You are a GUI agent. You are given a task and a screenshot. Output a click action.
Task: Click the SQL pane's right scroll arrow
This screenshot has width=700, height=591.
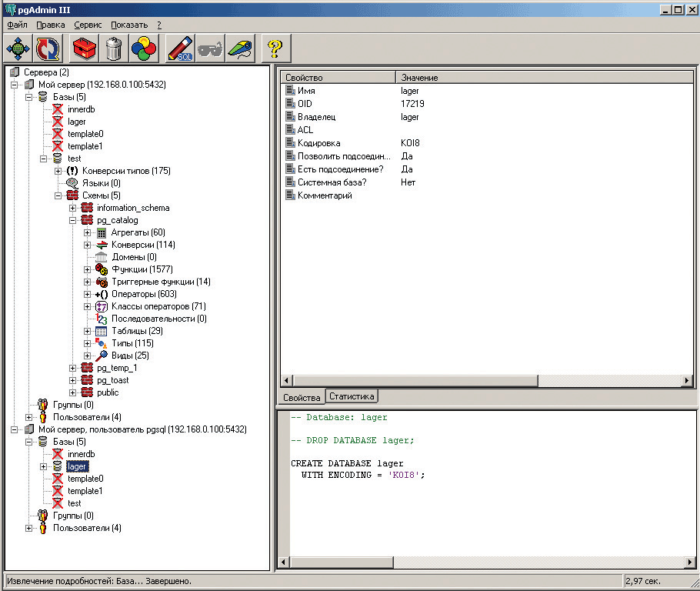(x=690, y=562)
